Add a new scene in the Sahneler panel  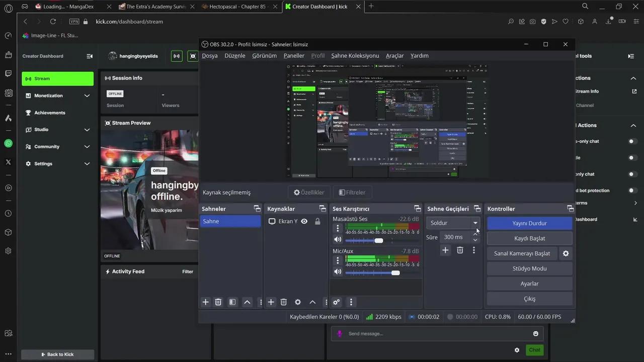(x=205, y=302)
